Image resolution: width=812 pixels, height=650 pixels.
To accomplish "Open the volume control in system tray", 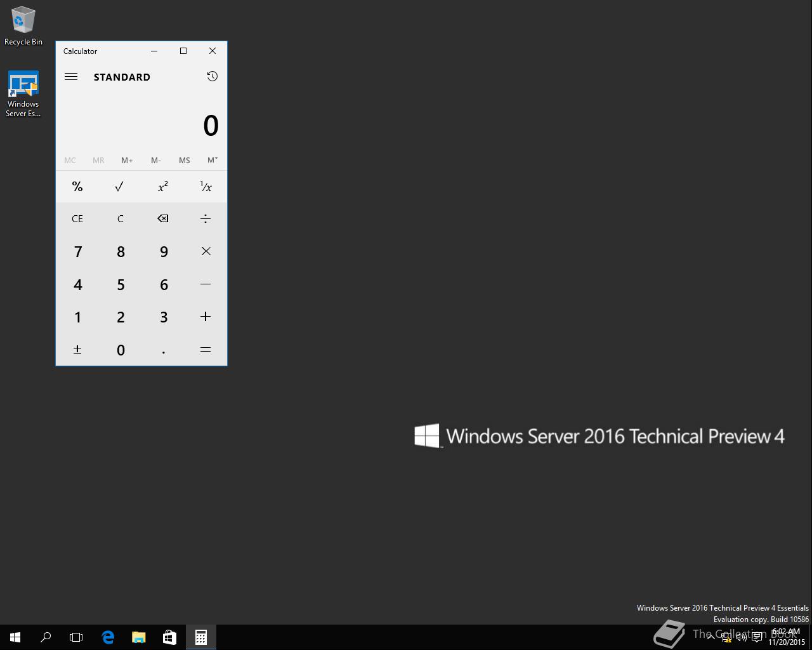I will (x=741, y=637).
